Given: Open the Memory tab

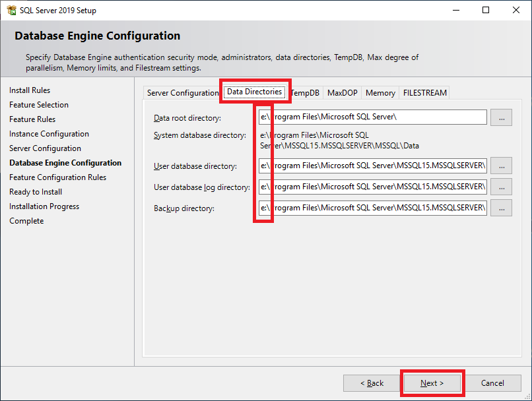Looking at the screenshot, I should point(380,93).
